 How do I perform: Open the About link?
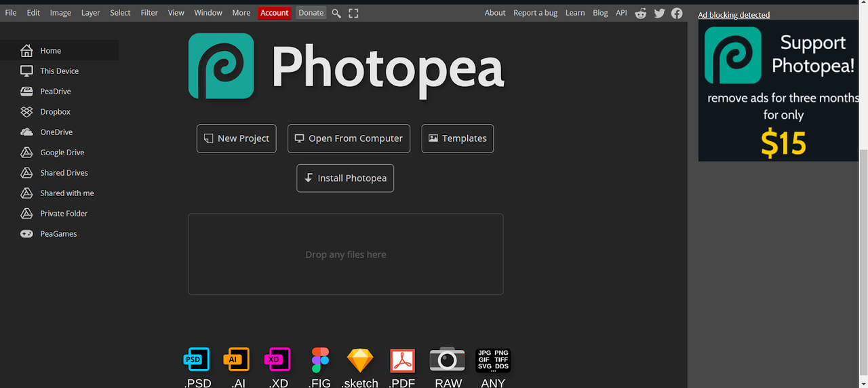[x=495, y=13]
